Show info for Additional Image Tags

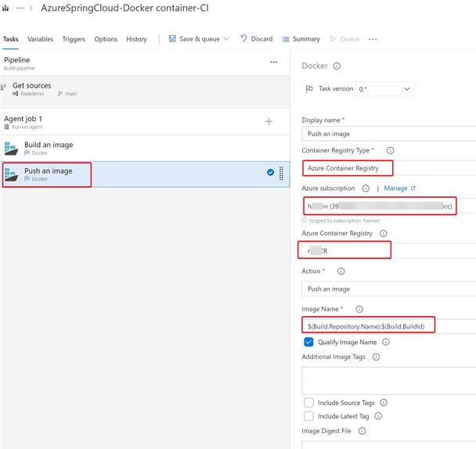tap(376, 357)
